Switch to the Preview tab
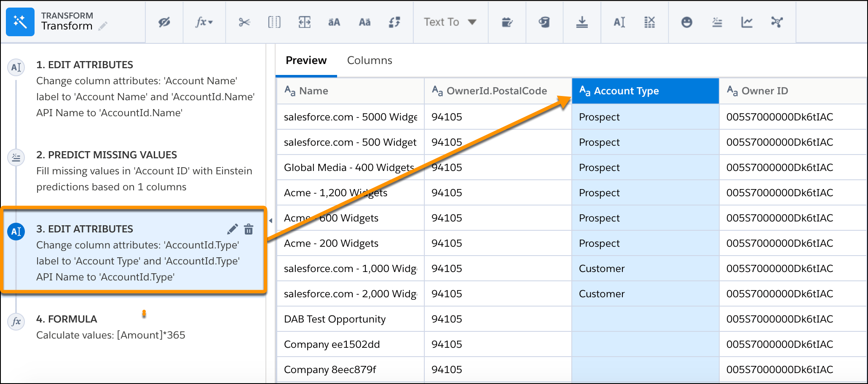This screenshot has height=384, width=868. click(x=306, y=60)
